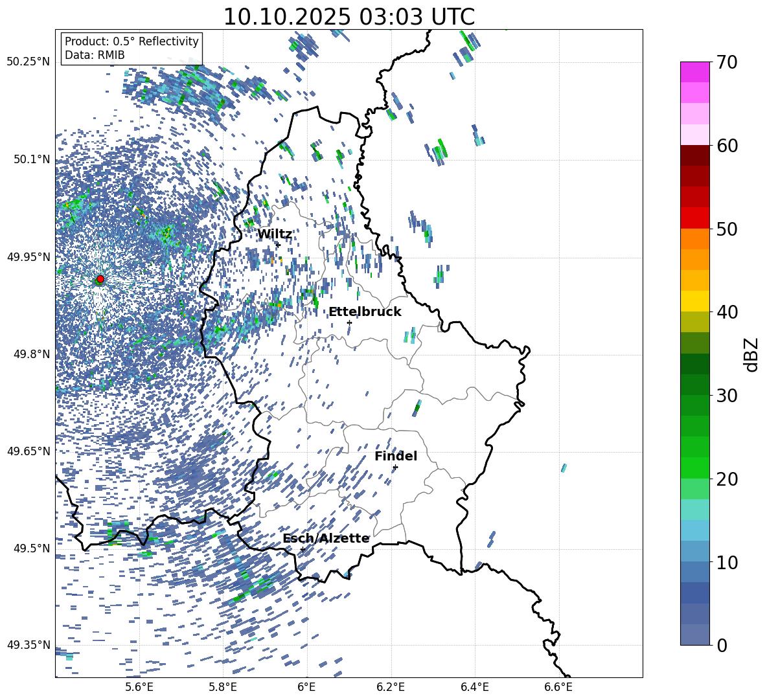Click the 'Data: RMIB' text
Image resolution: width=767 pixels, height=700 pixels.
pyautogui.click(x=95, y=55)
